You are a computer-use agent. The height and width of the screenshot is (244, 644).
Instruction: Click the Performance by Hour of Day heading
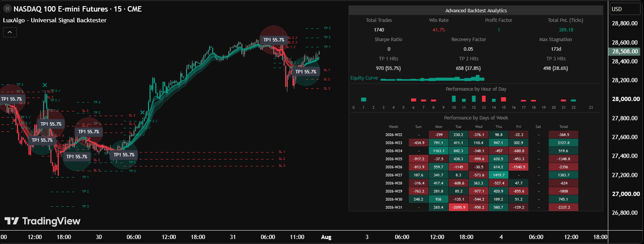coord(476,89)
